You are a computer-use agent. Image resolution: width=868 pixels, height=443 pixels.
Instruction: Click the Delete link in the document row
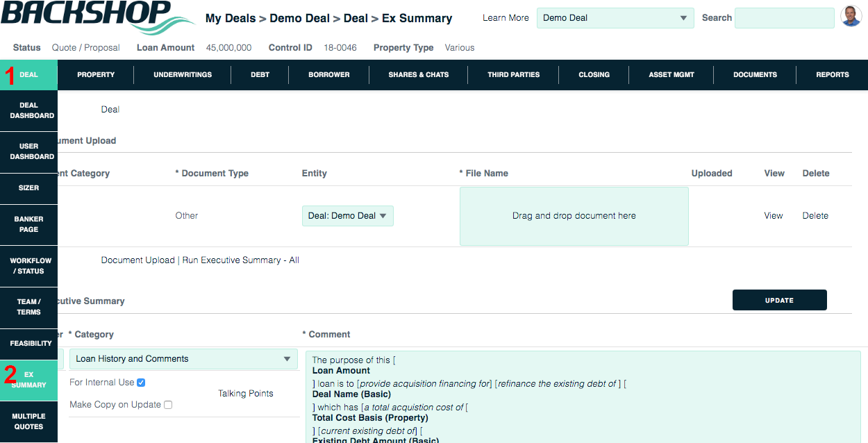[815, 216]
